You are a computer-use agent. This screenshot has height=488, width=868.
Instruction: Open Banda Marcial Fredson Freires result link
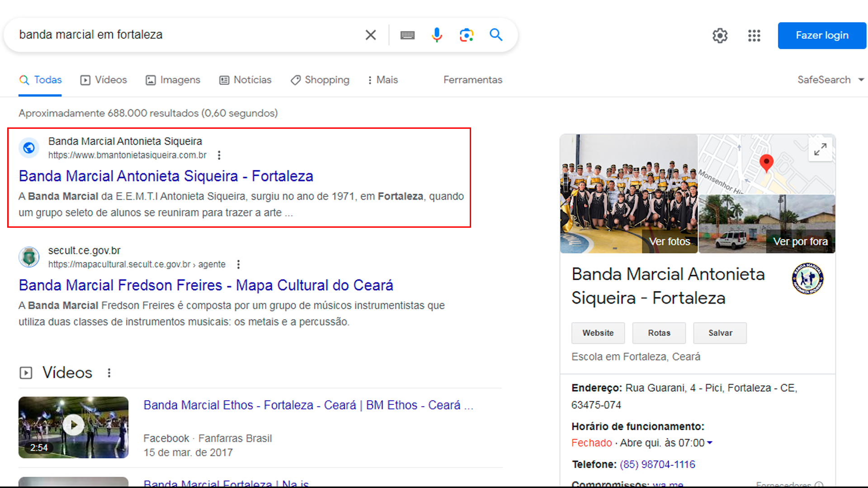coord(206,286)
